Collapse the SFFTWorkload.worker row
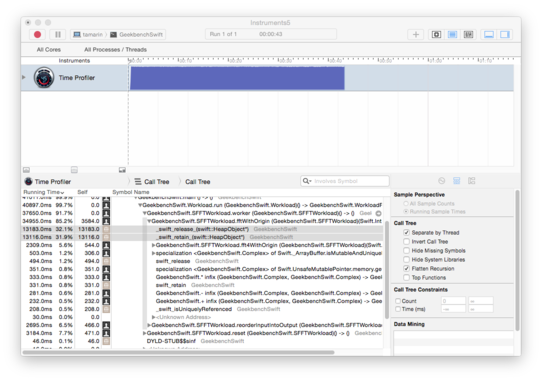 (x=144, y=213)
